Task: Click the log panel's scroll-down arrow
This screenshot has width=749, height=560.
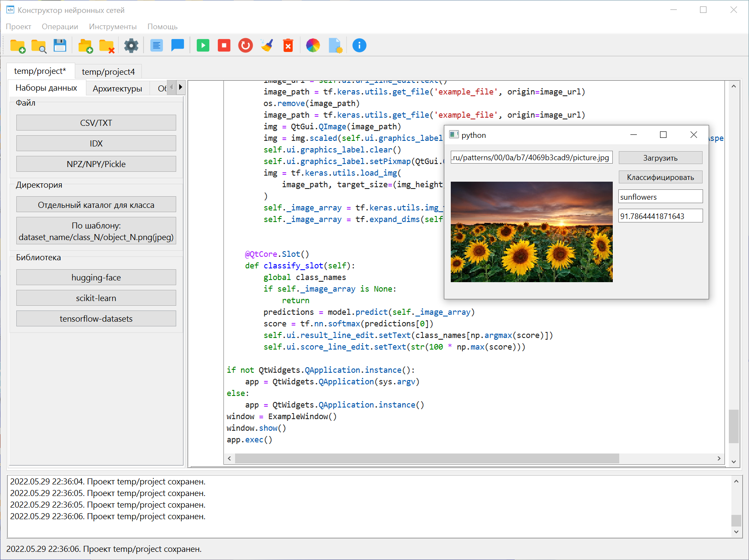Action: (x=736, y=532)
